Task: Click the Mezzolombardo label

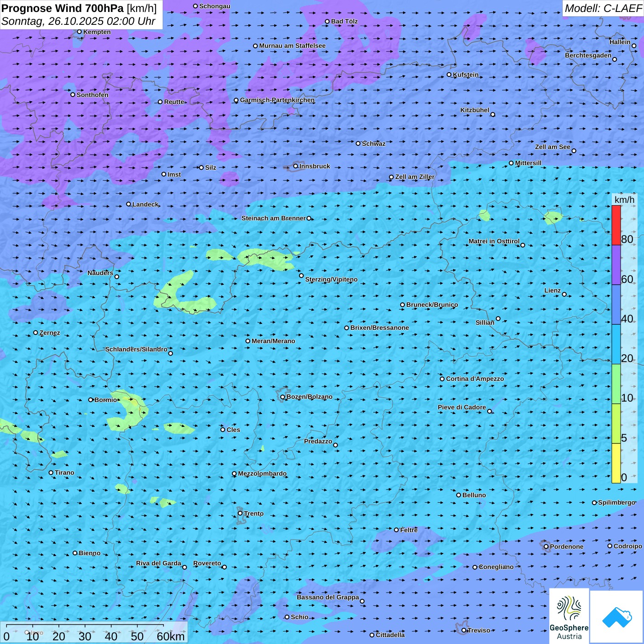Action: (262, 473)
